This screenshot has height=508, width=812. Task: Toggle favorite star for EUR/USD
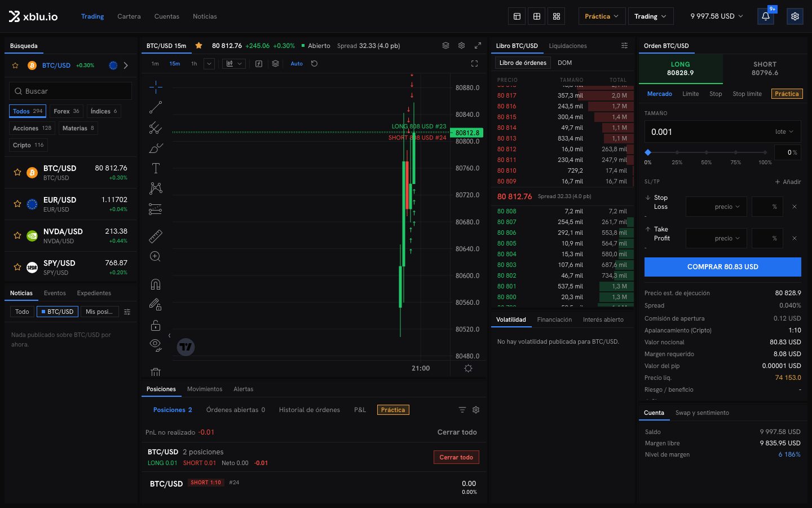click(17, 204)
